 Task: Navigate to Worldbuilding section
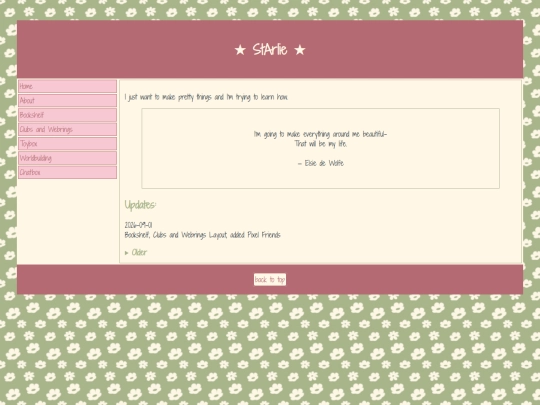click(68, 158)
